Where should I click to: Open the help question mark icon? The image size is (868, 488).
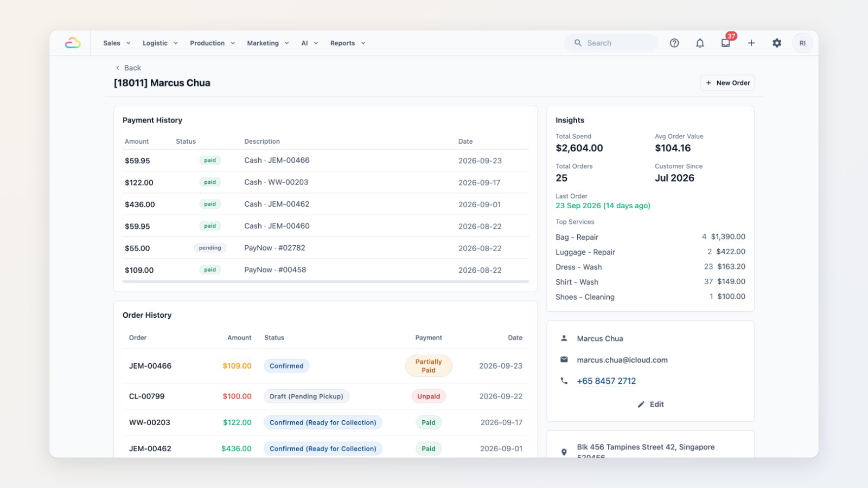(674, 43)
